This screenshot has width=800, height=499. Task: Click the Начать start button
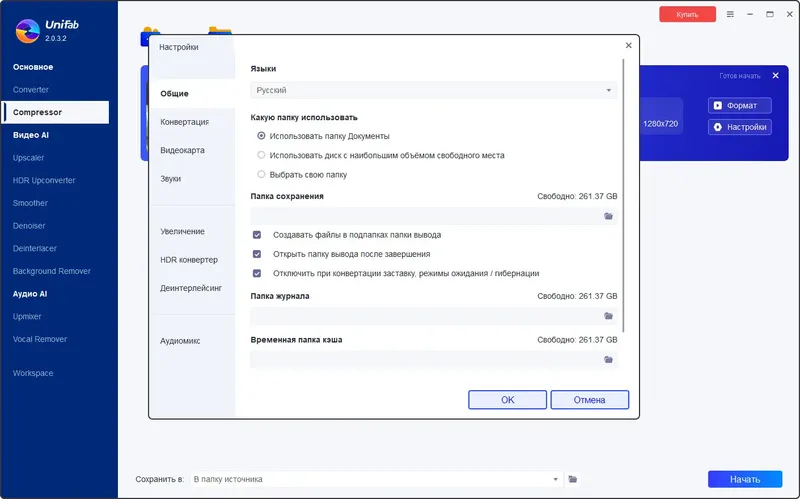pos(745,479)
